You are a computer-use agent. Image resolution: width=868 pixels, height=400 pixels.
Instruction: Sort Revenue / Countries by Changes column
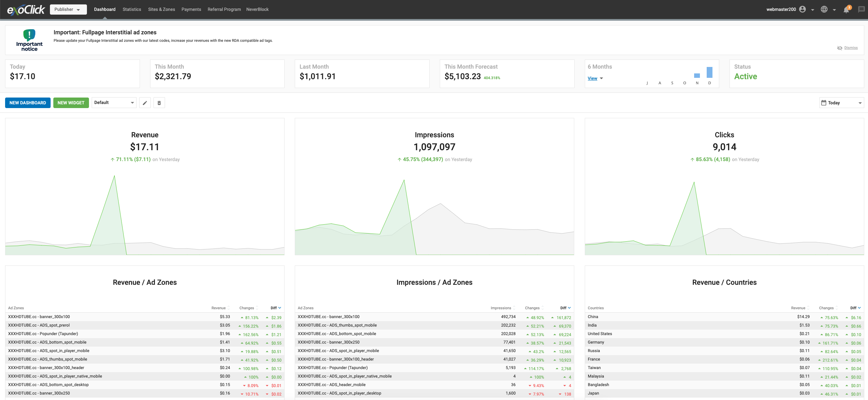click(x=826, y=308)
